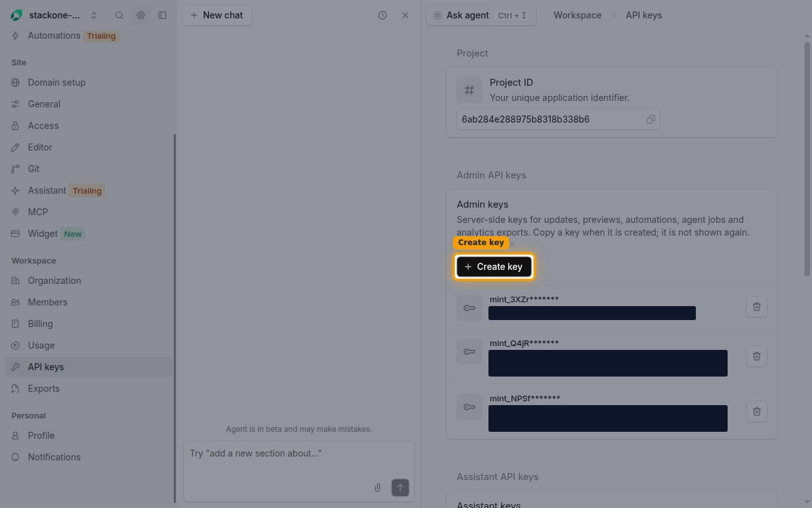Click the stackone workspace logo
Screen dimensions: 812x508
click(16, 15)
